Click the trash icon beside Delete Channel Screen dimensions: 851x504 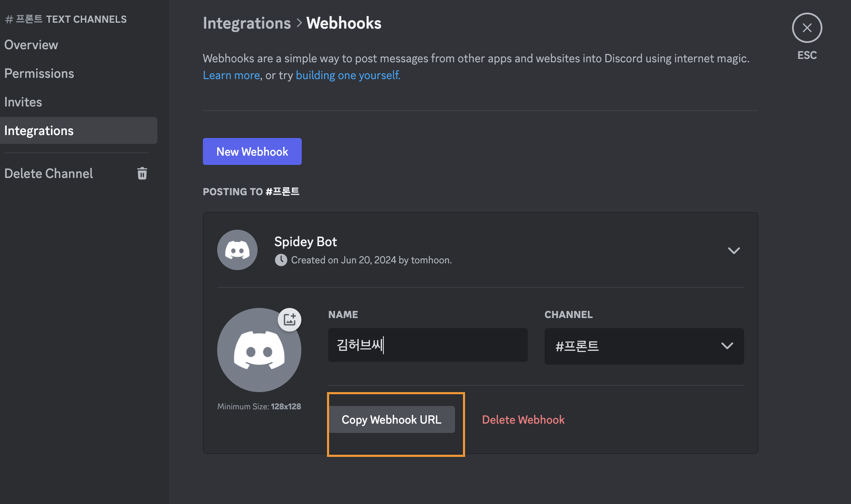pyautogui.click(x=142, y=173)
